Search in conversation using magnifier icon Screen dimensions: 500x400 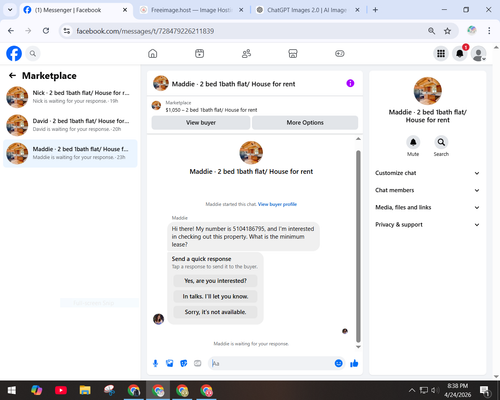441,142
